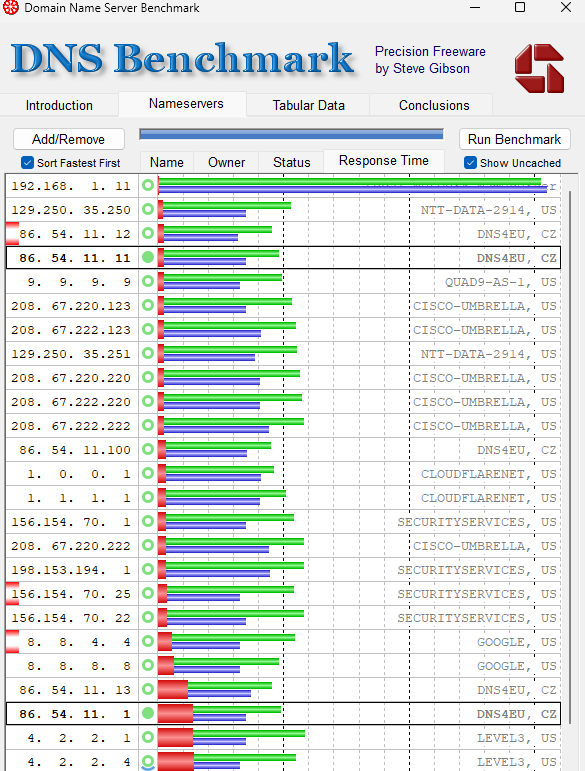Toggle Sort Fastest First checkbox
This screenshot has width=585, height=771.
click(28, 163)
